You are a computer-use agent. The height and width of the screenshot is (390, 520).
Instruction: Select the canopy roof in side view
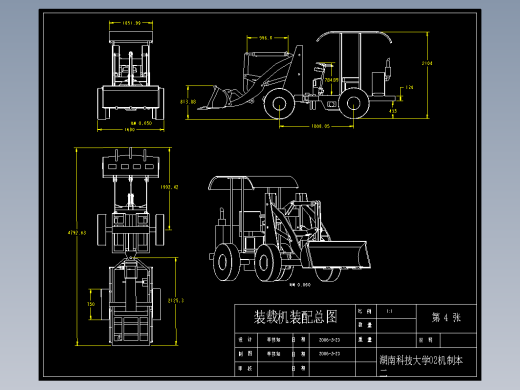tap(354, 37)
